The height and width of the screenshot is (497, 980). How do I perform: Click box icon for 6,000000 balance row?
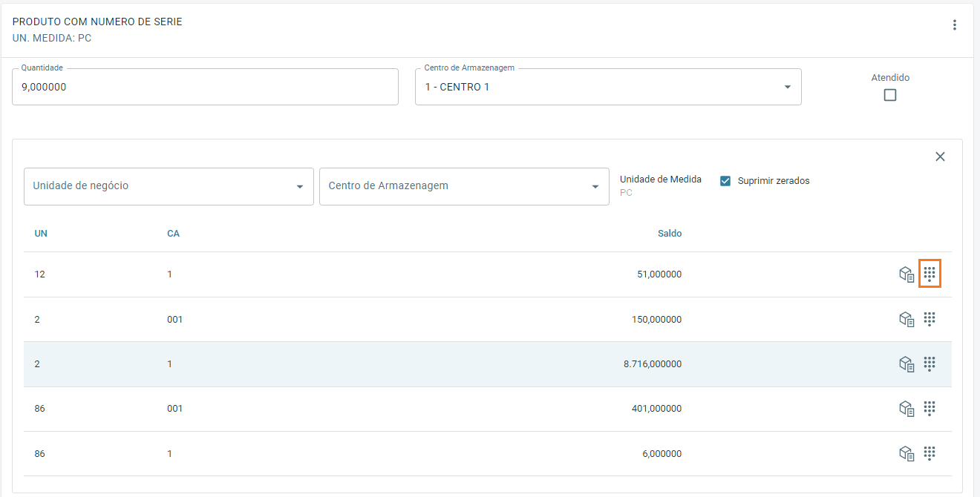tap(906, 453)
